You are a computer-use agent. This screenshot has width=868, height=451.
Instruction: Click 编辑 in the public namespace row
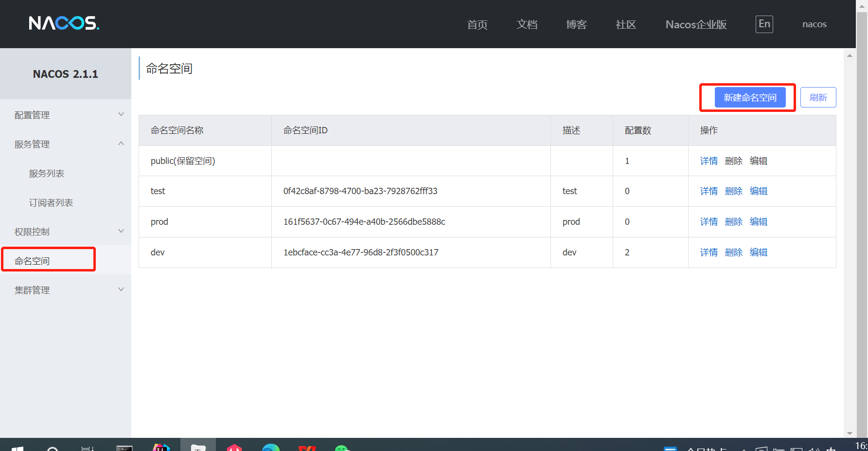tap(759, 161)
